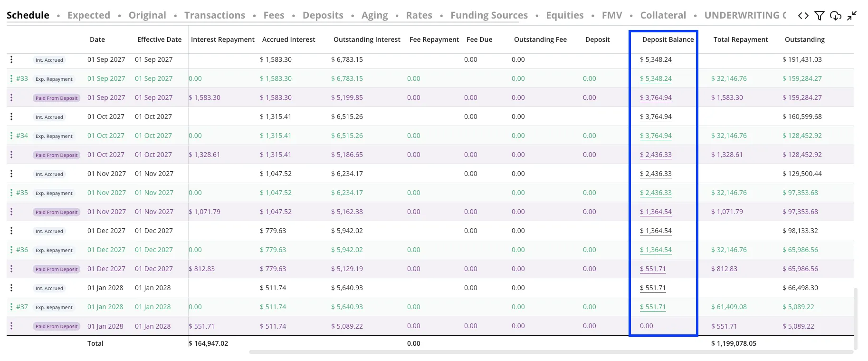Image resolution: width=868 pixels, height=361 pixels.
Task: Open row menu for repayment #34
Action: (11, 136)
